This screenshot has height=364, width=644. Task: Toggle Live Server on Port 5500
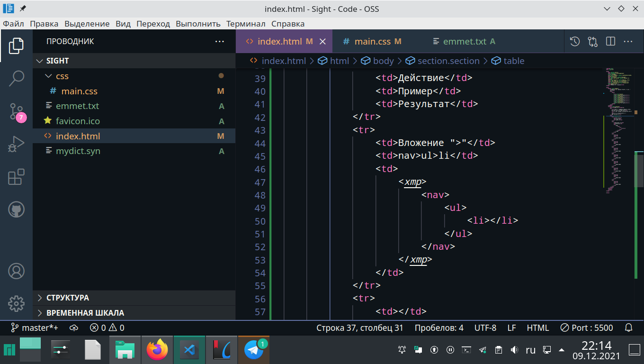tap(586, 328)
